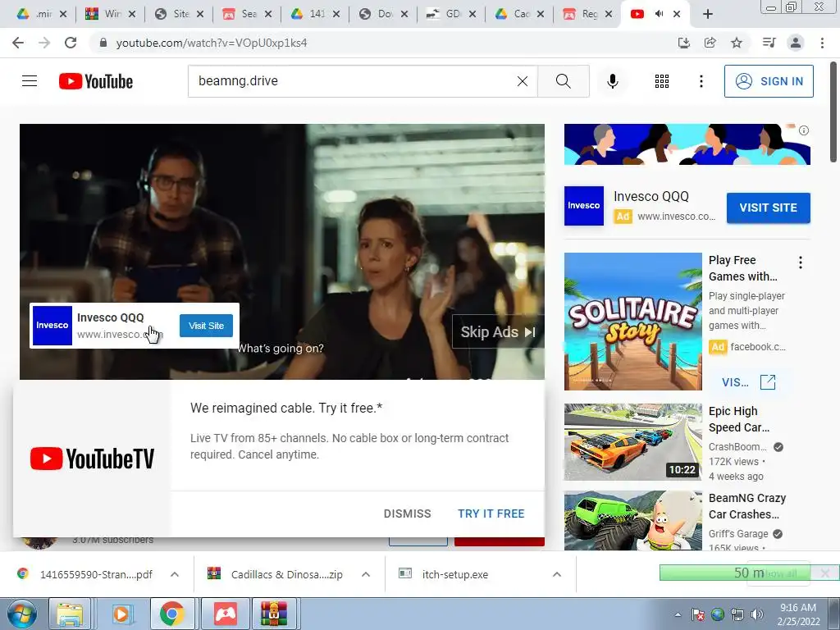This screenshot has width=840, height=630.
Task: Open Windows Start menu
Action: [x=21, y=614]
